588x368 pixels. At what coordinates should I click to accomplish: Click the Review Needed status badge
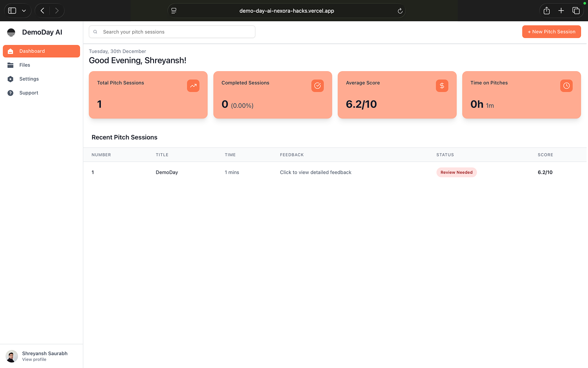pyautogui.click(x=457, y=173)
